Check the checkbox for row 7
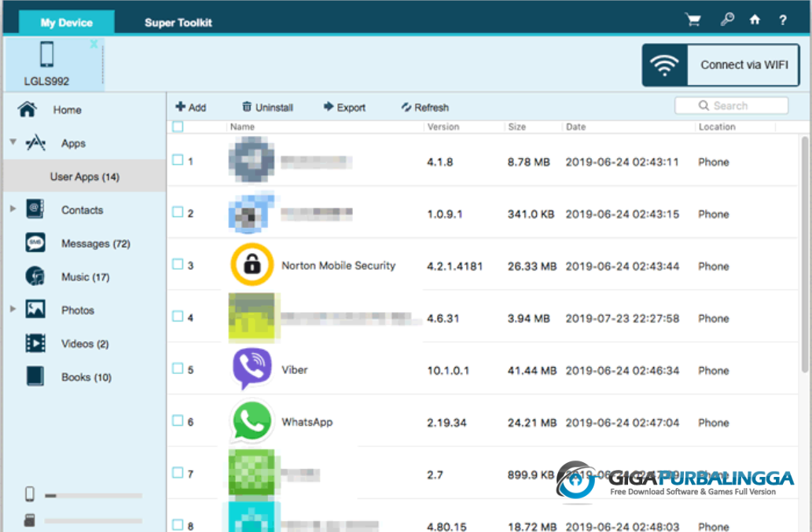Image resolution: width=812 pixels, height=532 pixels. click(x=178, y=472)
